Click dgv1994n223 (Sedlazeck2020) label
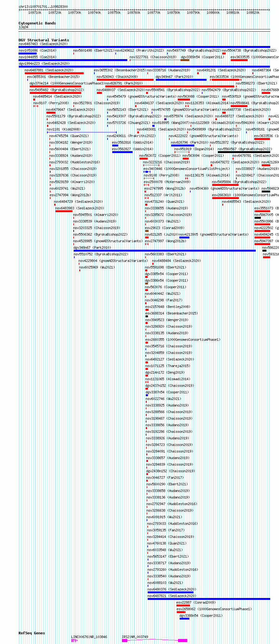 44,64
